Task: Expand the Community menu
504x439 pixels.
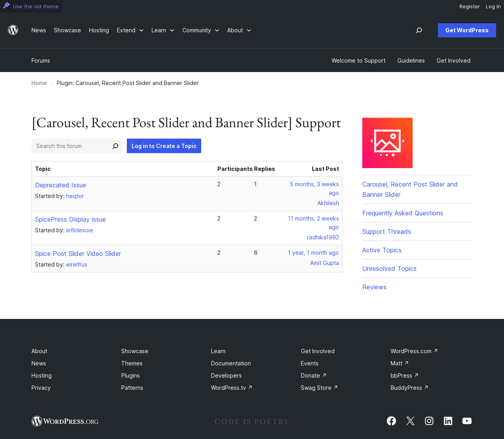Action: [200, 30]
